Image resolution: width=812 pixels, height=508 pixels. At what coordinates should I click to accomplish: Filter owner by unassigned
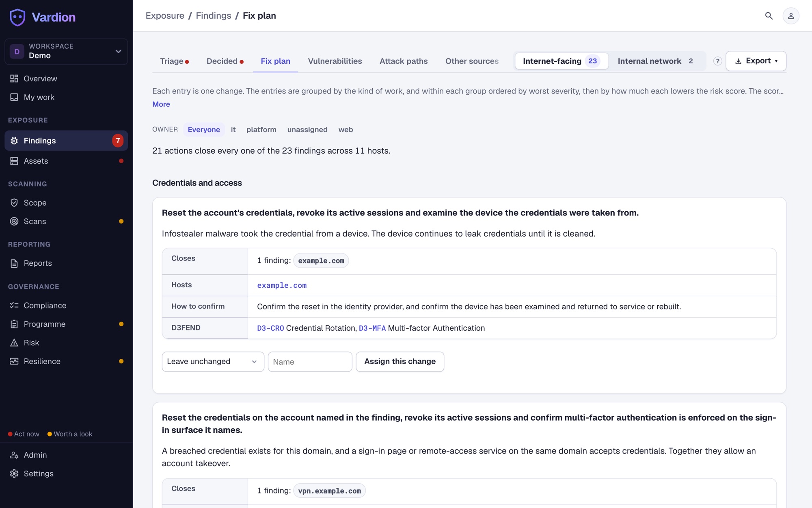[x=307, y=129]
